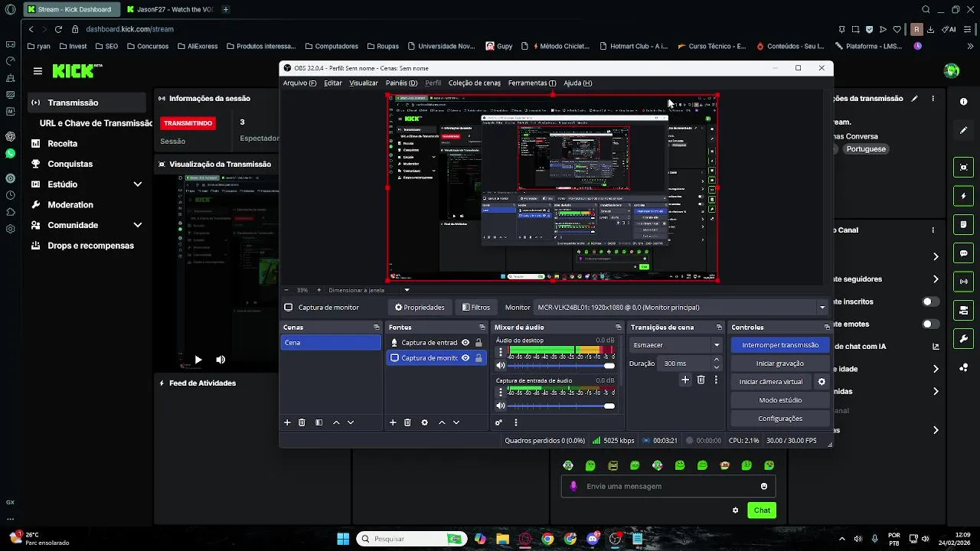980x551 pixels.
Task: Open advanced audio properties gears icon
Action: point(498,422)
